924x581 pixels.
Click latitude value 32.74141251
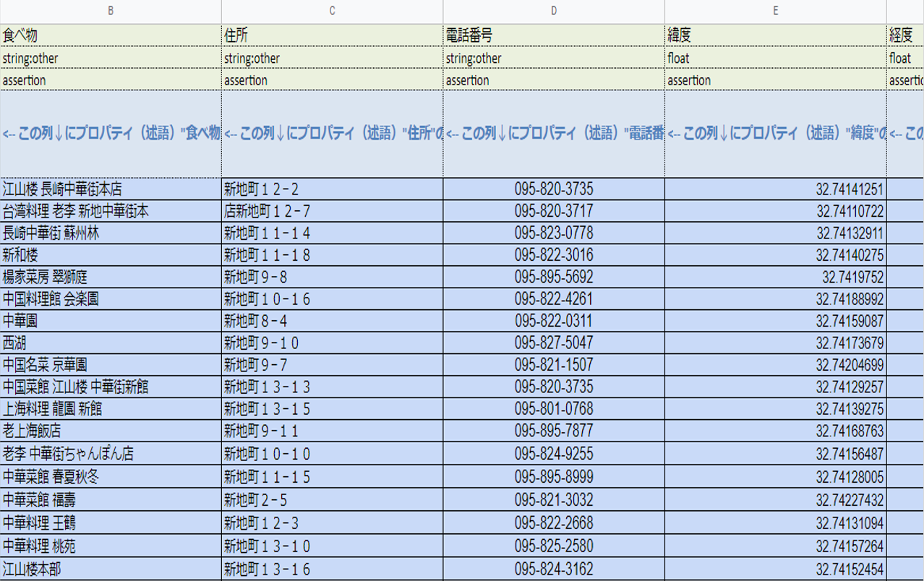[775, 189]
